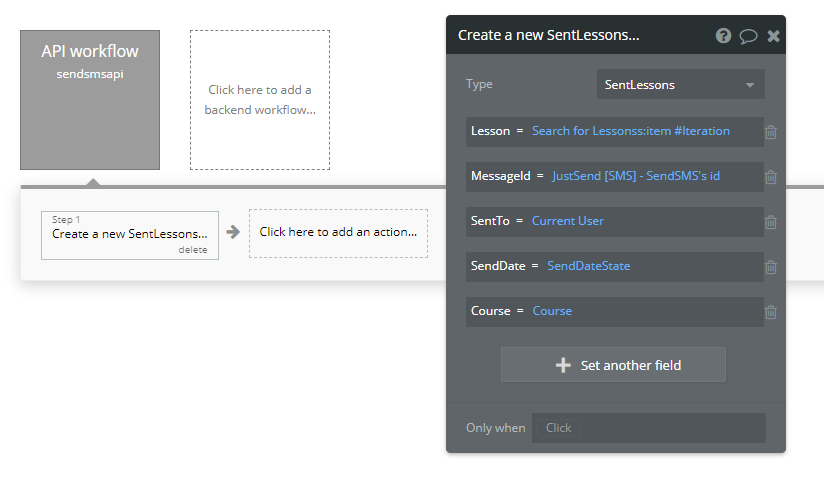Edit the SendDateState expression
The width and height of the screenshot is (824, 487).
coord(589,266)
